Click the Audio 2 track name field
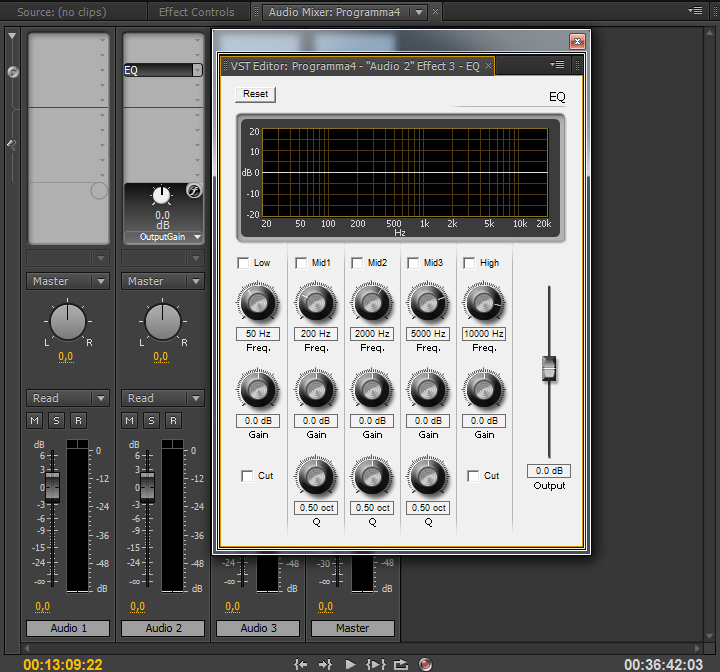The image size is (720, 672). point(163,628)
